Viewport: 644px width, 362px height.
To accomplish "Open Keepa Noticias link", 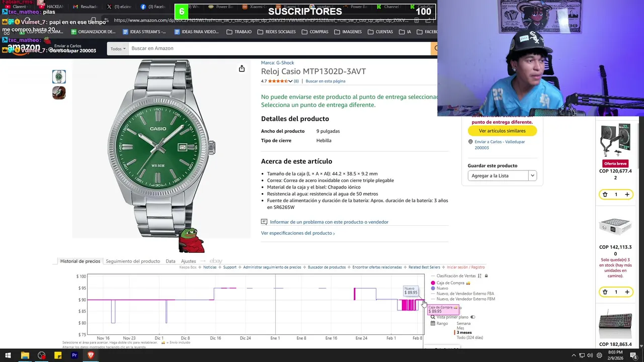I will 210,267.
